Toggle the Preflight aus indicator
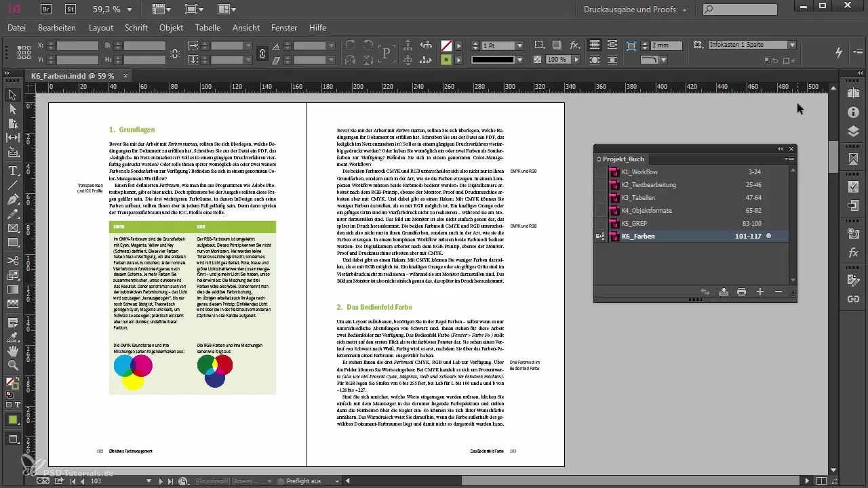 point(281,481)
